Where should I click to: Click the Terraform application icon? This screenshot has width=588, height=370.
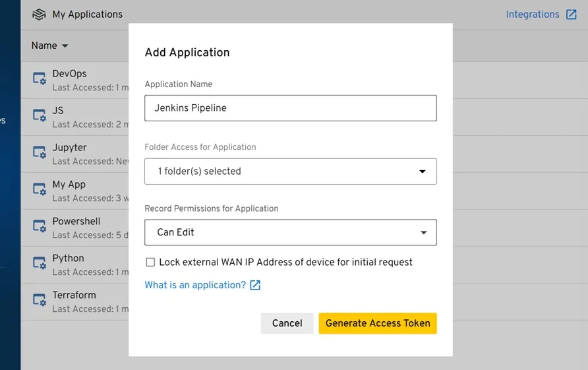coord(40,301)
